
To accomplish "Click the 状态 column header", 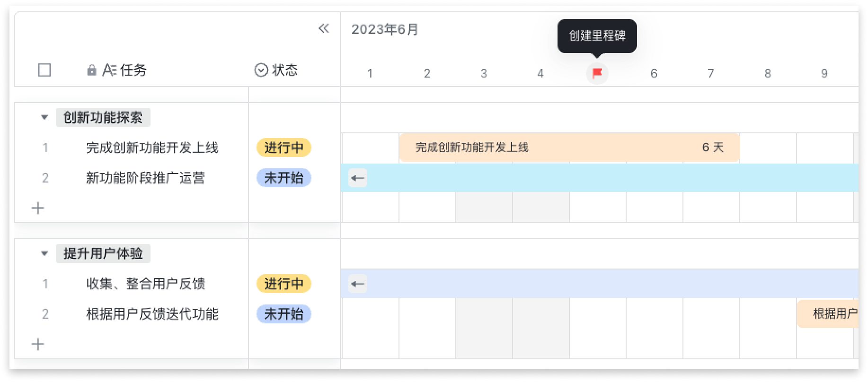I will point(284,70).
